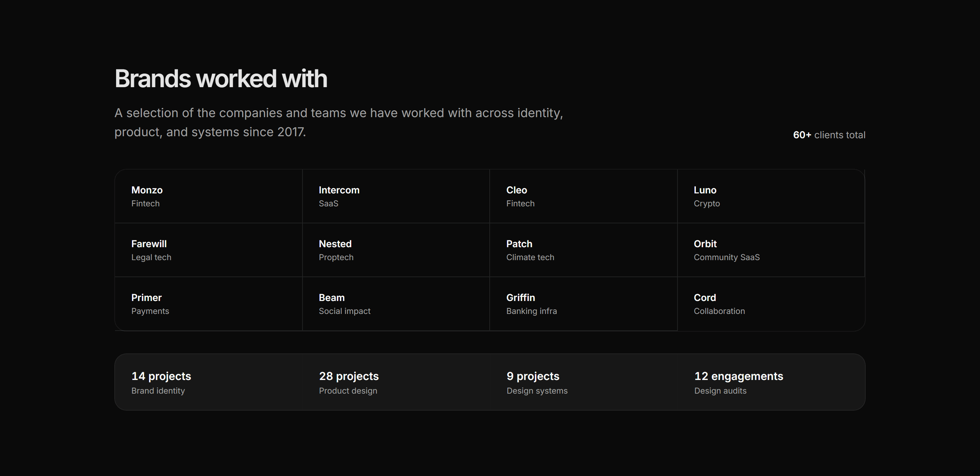This screenshot has width=980, height=476.
Task: Click the 'Legal tech' label
Action: pos(151,257)
